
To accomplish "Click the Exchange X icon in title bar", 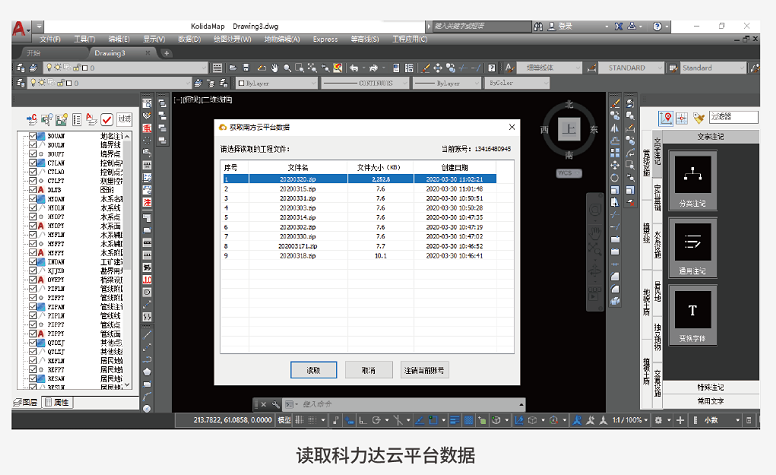I will tap(619, 26).
